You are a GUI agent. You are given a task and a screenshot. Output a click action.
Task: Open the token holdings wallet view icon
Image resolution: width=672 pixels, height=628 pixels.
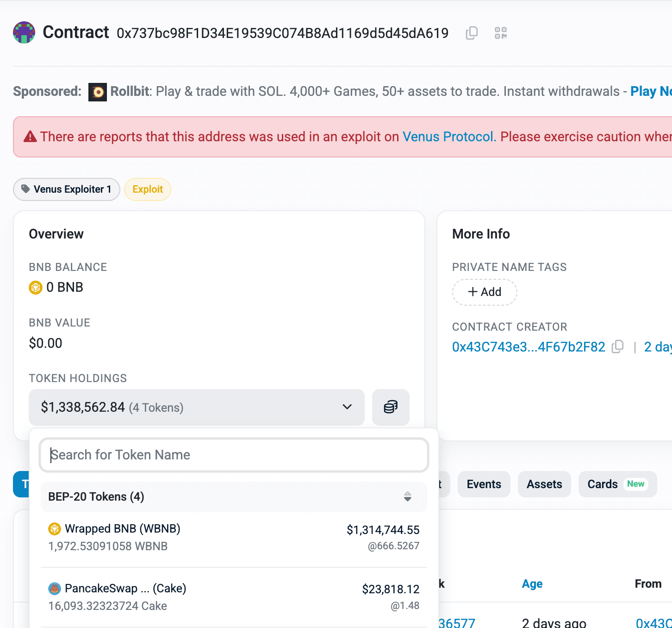[x=391, y=407]
